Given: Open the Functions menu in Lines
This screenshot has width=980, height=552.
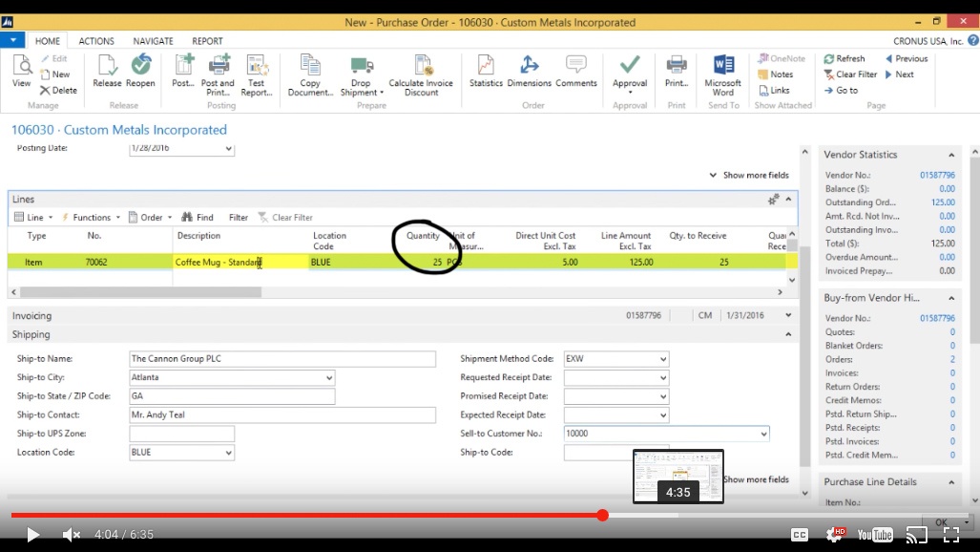Looking at the screenshot, I should (91, 217).
